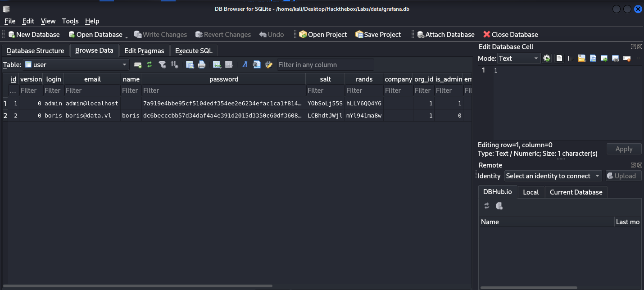
Task: Click the Apply button
Action: 624,149
